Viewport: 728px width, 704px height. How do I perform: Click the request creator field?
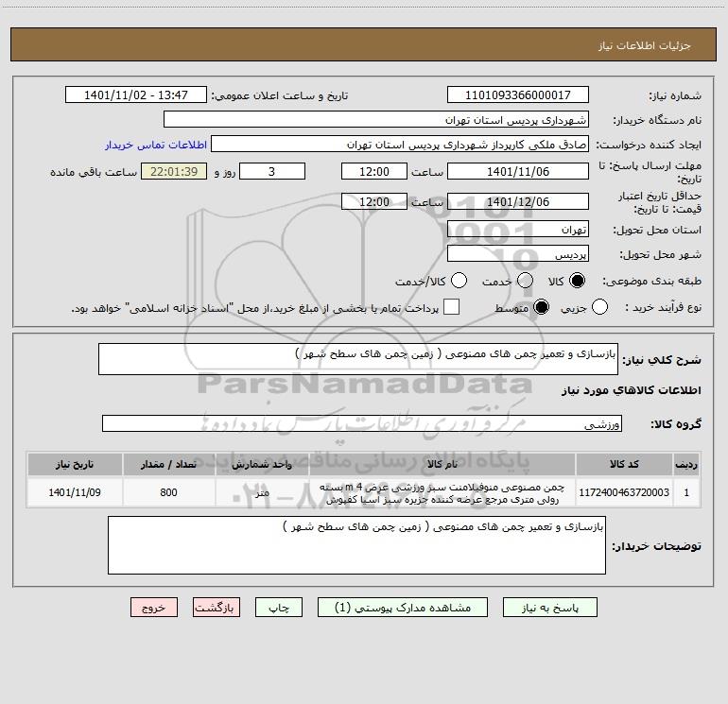[400, 145]
